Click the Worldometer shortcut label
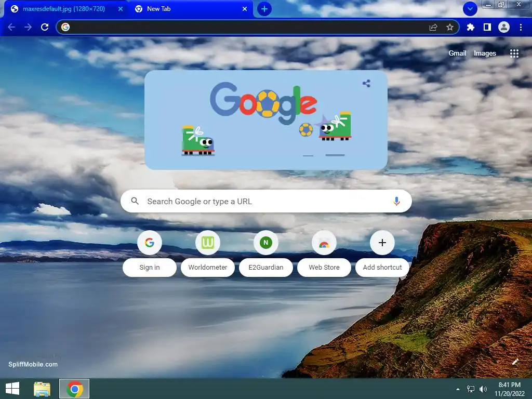 pyautogui.click(x=208, y=268)
